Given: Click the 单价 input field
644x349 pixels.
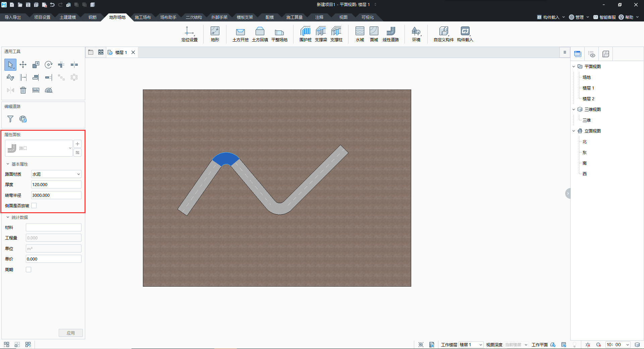Looking at the screenshot, I should 54,259.
